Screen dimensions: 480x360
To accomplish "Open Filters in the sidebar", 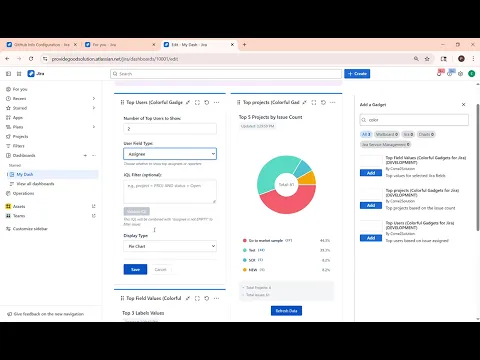I will (x=18, y=146).
